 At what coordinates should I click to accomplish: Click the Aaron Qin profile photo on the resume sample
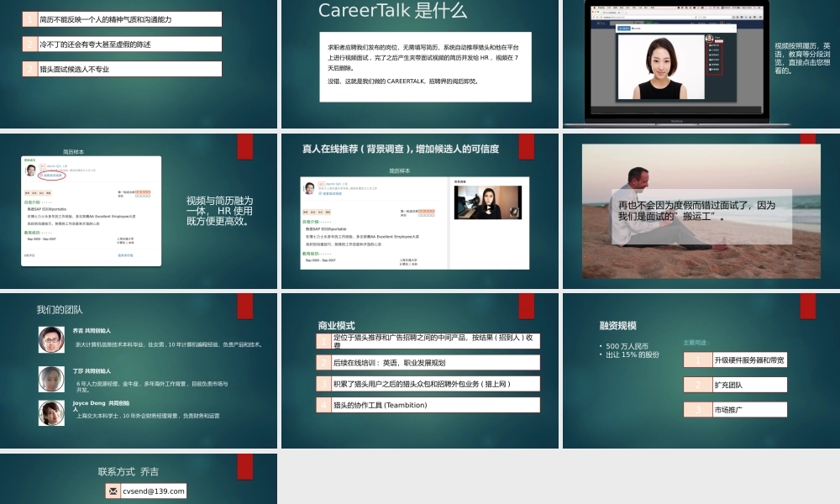tap(30, 170)
